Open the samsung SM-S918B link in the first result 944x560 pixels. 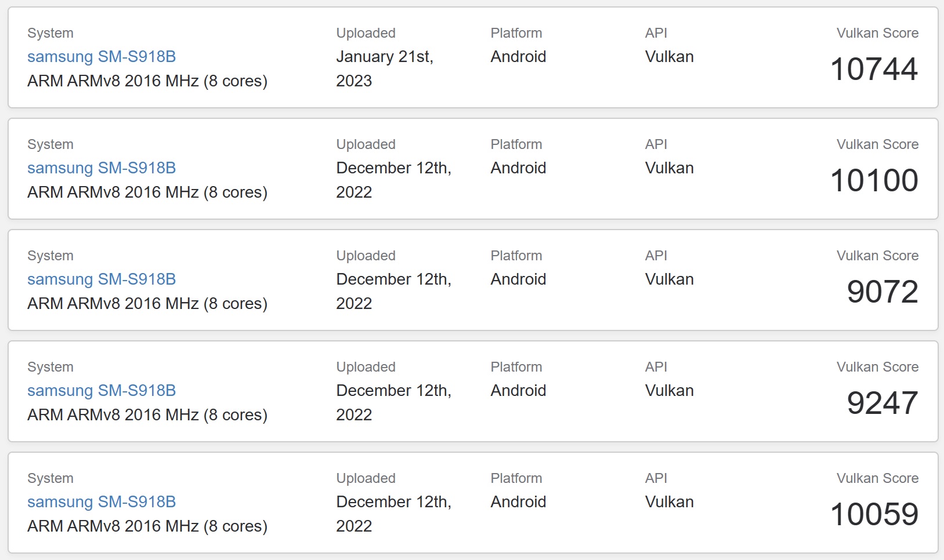(102, 57)
